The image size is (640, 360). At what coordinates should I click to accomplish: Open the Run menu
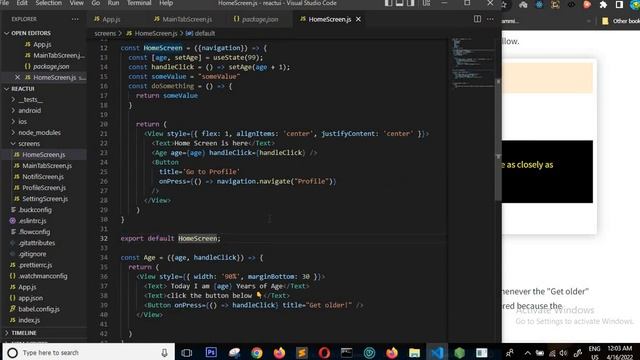[113, 3]
